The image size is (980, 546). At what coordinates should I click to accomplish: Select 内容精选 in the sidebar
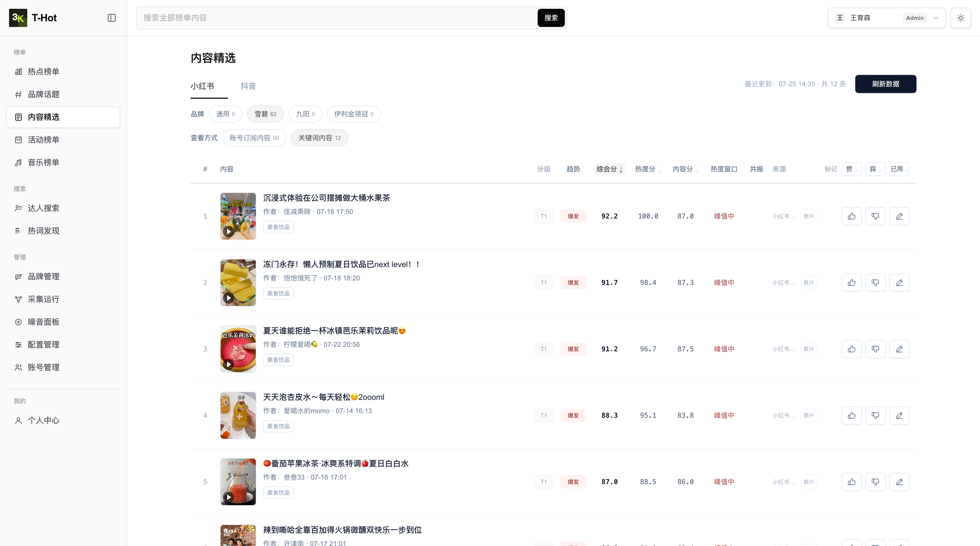point(63,117)
